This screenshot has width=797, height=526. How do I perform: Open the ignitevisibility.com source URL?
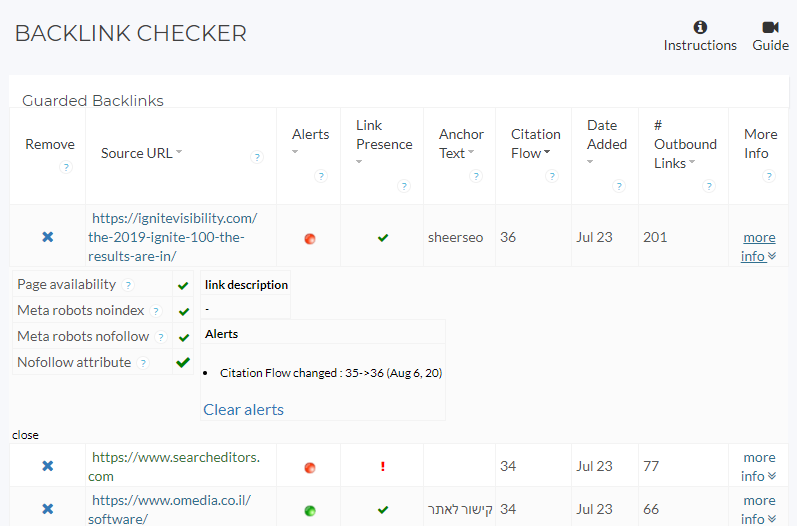tap(172, 237)
